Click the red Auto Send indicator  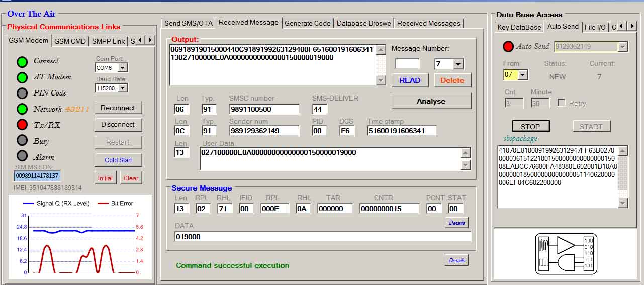[x=508, y=47]
